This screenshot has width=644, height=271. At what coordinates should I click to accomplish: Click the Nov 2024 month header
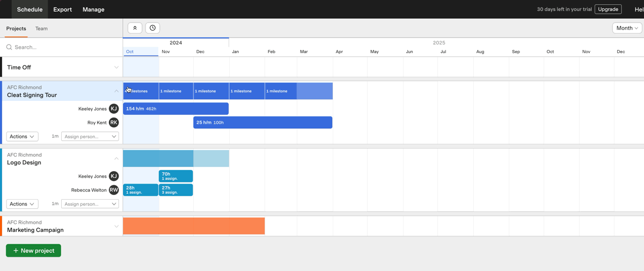pyautogui.click(x=166, y=52)
